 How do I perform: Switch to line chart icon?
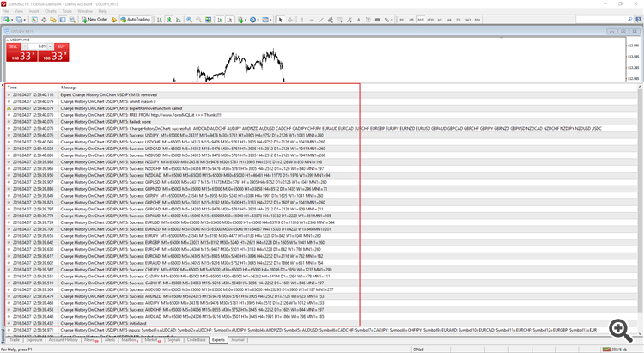[x=179, y=20]
